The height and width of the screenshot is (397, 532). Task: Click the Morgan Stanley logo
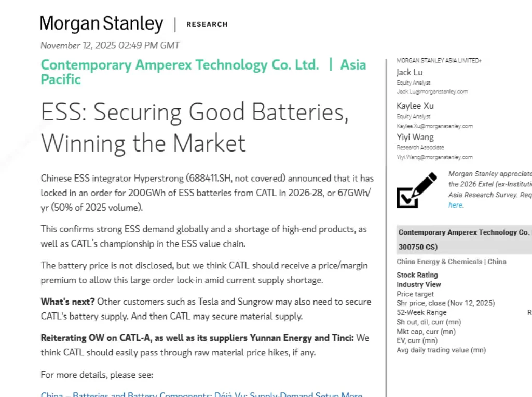point(101,24)
